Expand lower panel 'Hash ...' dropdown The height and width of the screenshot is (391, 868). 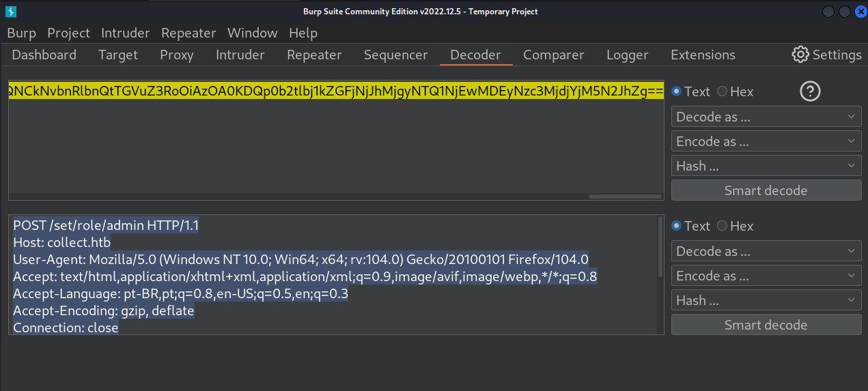(766, 300)
